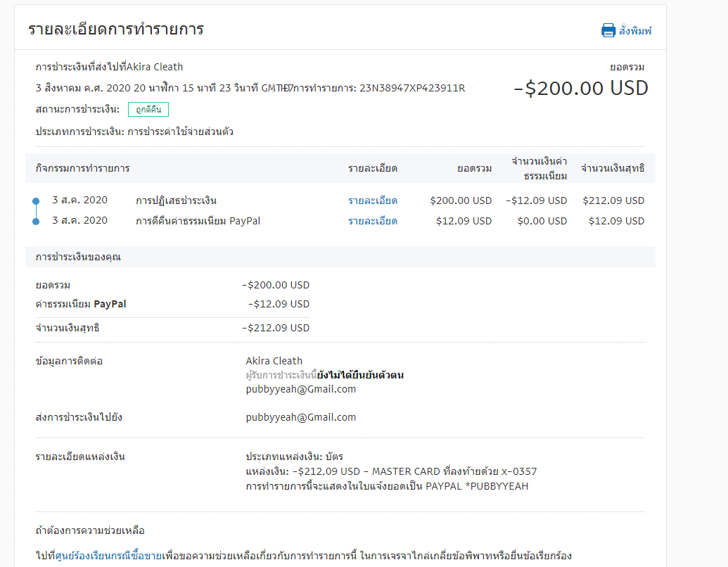This screenshot has width=728, height=567.
Task: Click the bottom timeline dot for การตีคืนค่าธรรมเนียม
Action: [36, 221]
